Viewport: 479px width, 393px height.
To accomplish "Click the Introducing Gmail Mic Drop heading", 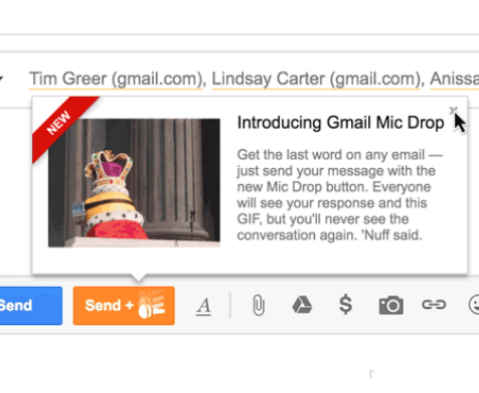I will (x=340, y=122).
